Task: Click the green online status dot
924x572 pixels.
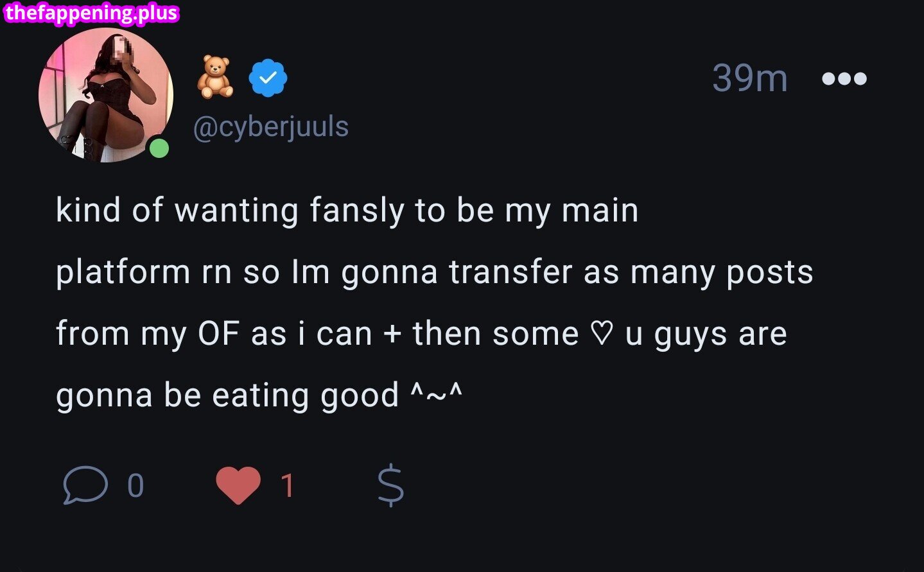Action: click(159, 148)
